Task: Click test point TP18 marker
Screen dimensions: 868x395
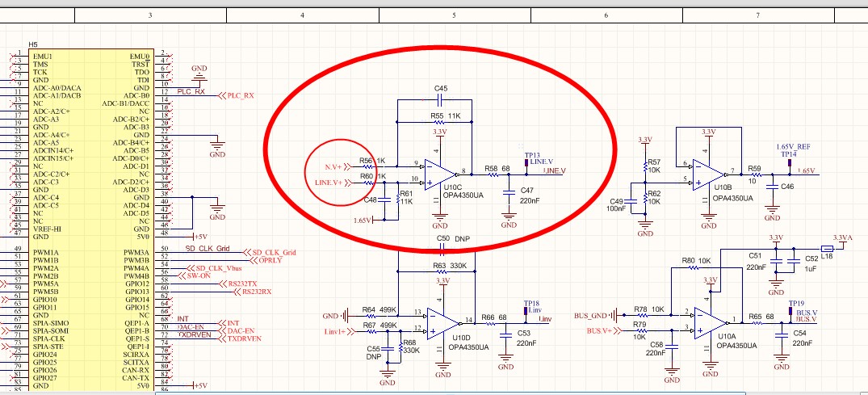Action: click(x=526, y=311)
